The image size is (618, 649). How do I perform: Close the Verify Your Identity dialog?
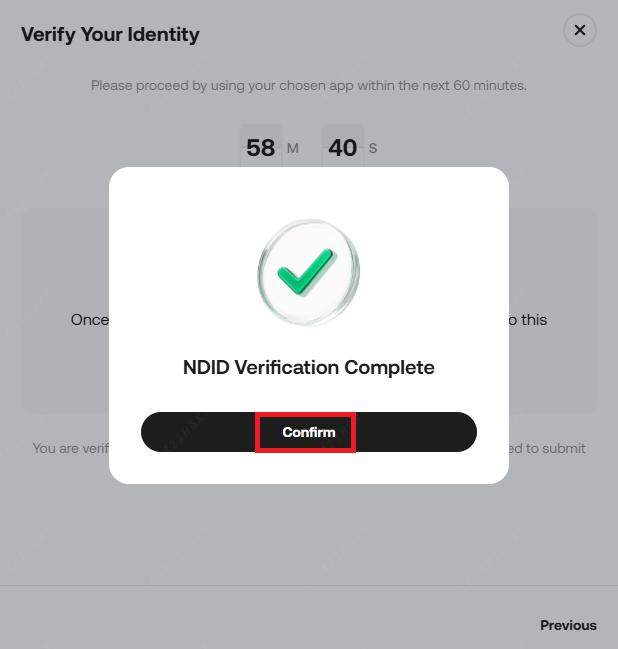click(580, 30)
